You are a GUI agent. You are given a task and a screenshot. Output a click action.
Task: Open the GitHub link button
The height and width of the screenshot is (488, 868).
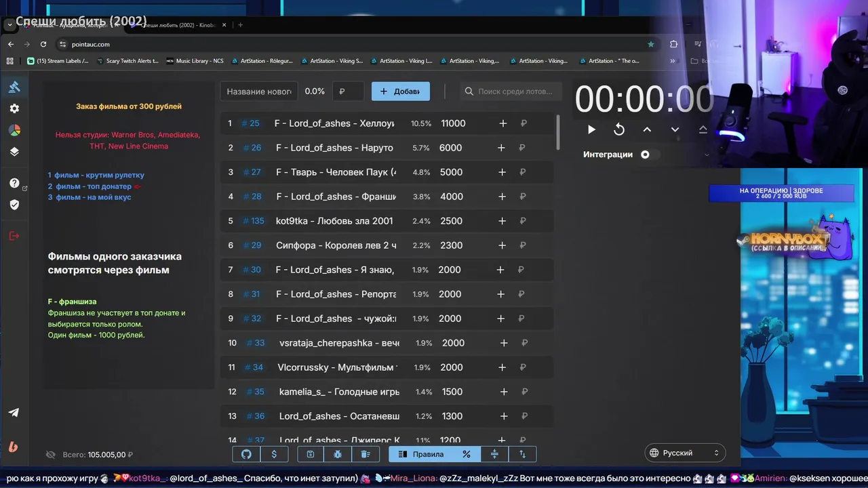pyautogui.click(x=246, y=454)
